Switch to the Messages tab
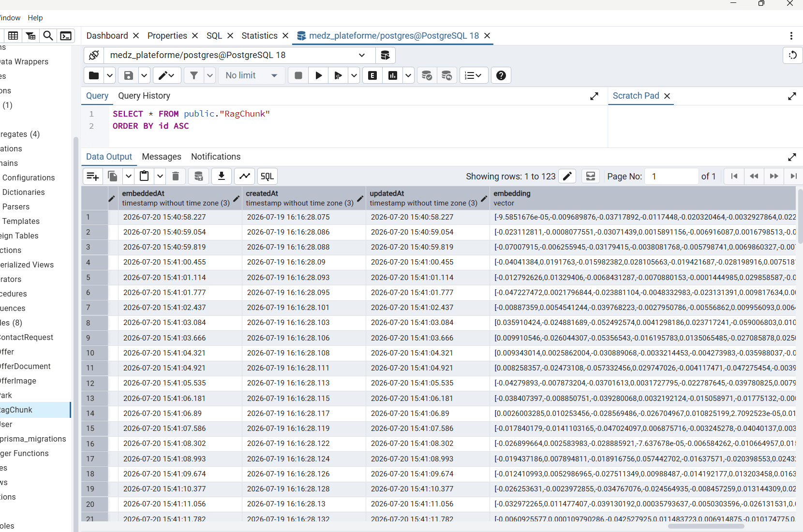 162,157
